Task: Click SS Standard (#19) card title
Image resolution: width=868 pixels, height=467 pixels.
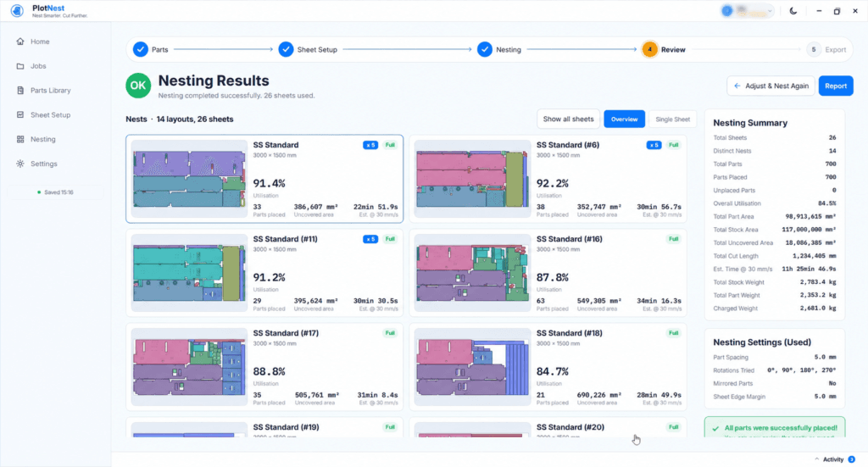Action: point(286,427)
